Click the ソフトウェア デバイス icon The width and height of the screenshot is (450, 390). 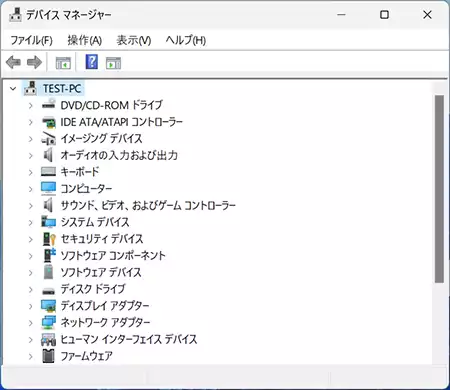49,272
